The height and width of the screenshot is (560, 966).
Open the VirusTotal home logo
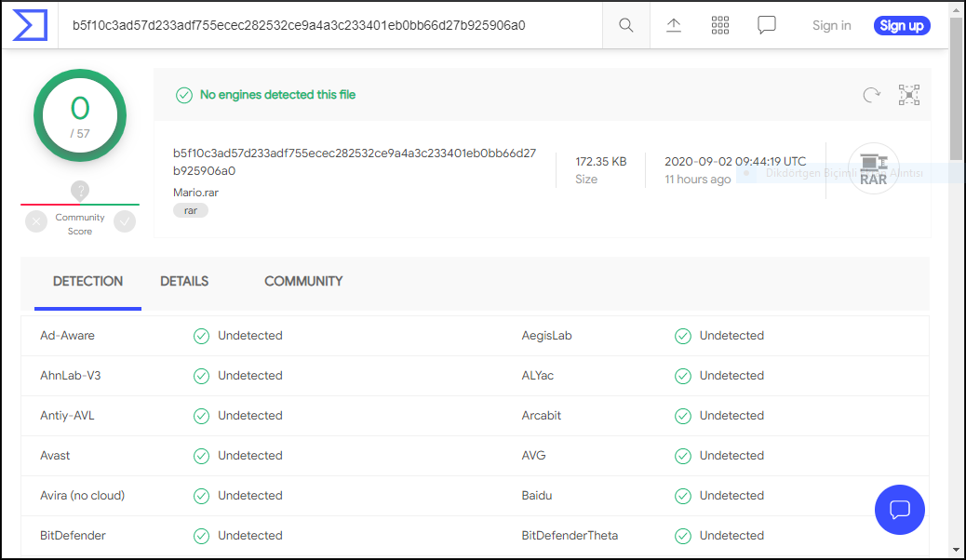coord(30,25)
